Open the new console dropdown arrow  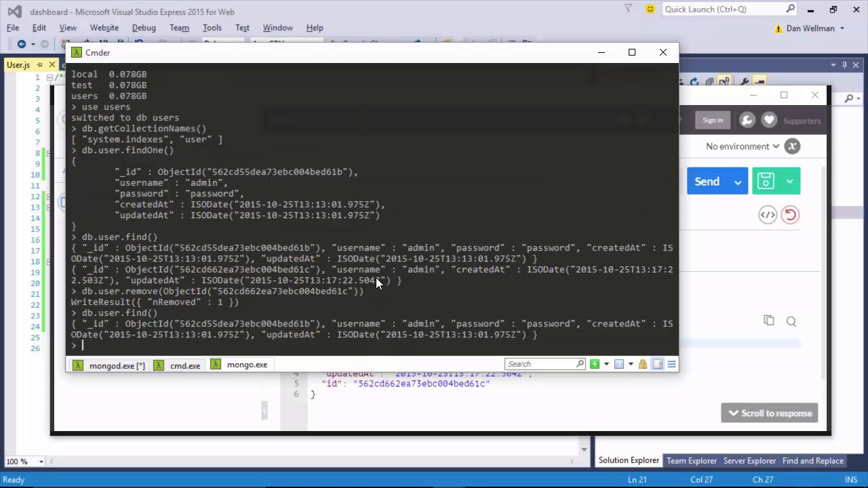[x=606, y=365]
